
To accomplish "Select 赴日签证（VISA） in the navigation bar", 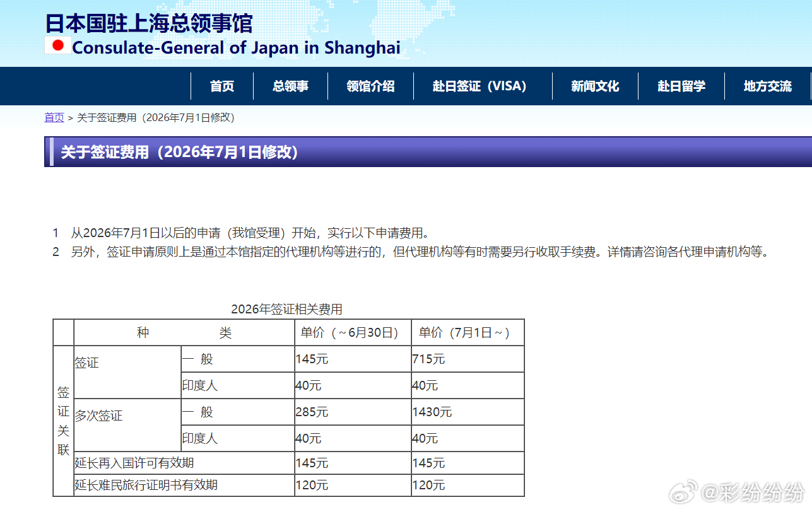I will click(x=483, y=86).
